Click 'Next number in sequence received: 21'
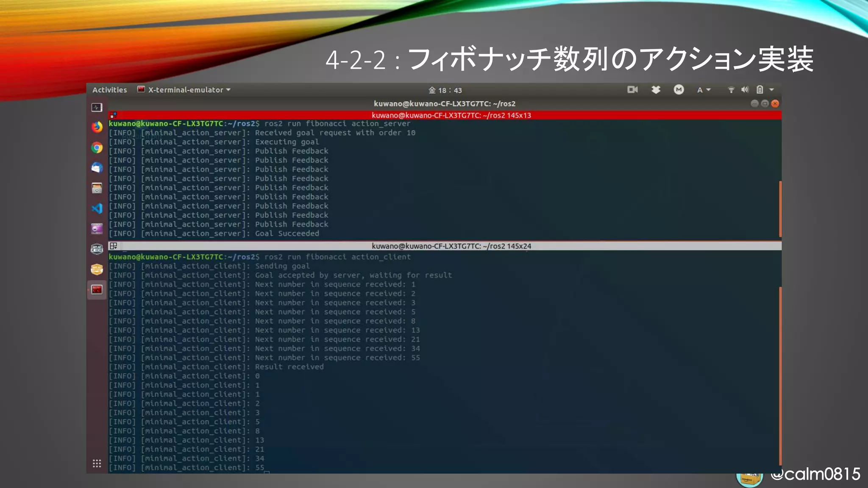This screenshot has height=488, width=868. point(337,339)
